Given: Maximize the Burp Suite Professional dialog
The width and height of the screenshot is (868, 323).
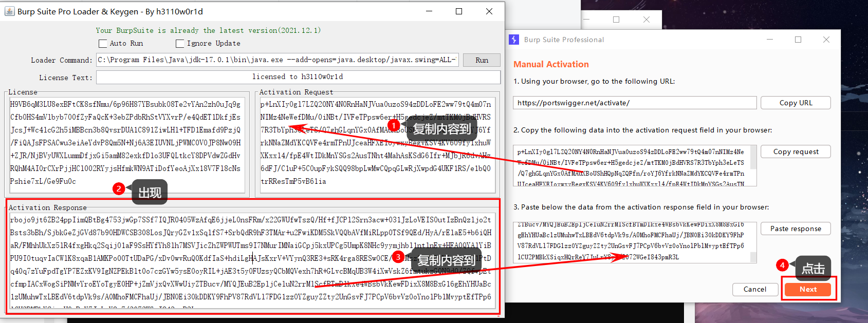Looking at the screenshot, I should click(798, 40).
